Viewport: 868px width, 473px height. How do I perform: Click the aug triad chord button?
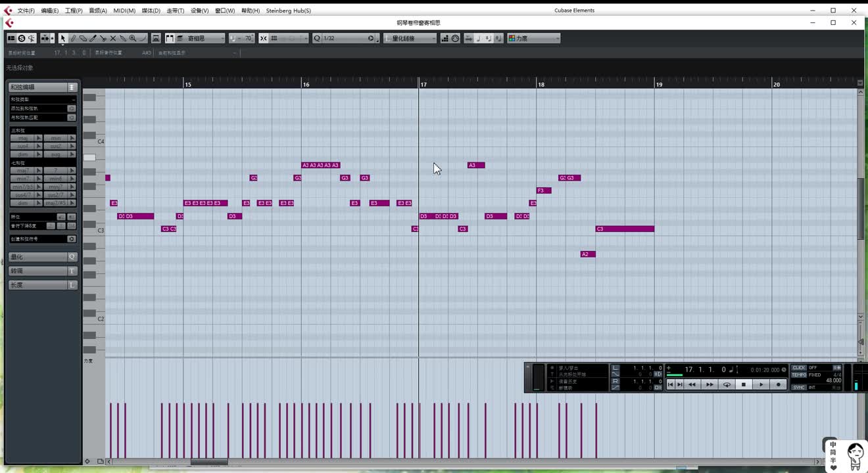pyautogui.click(x=56, y=154)
